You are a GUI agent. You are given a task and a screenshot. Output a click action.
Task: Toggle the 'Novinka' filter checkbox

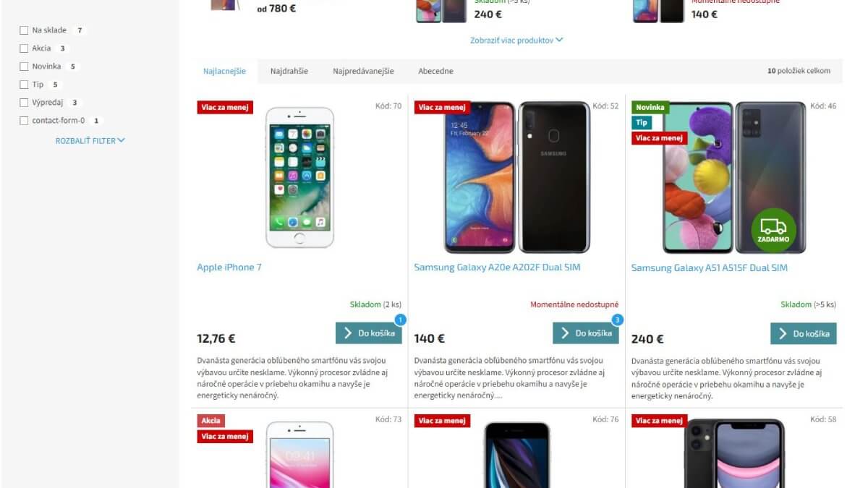pyautogui.click(x=24, y=67)
